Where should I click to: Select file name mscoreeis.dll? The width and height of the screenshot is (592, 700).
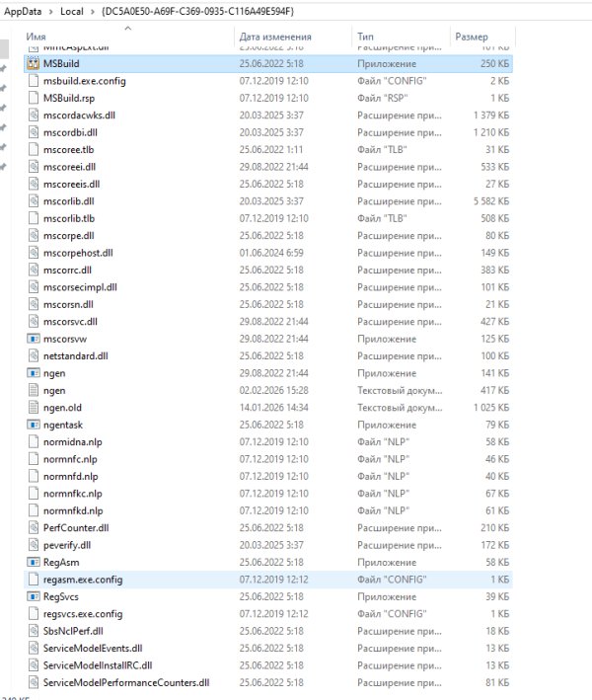pos(71,185)
